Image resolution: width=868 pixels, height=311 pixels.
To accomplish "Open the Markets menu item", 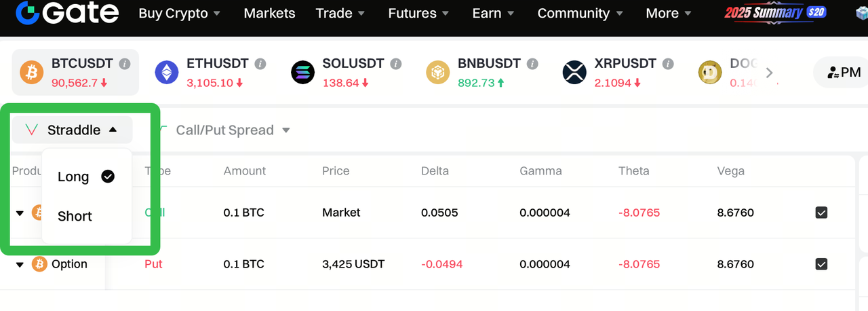I will tap(269, 14).
